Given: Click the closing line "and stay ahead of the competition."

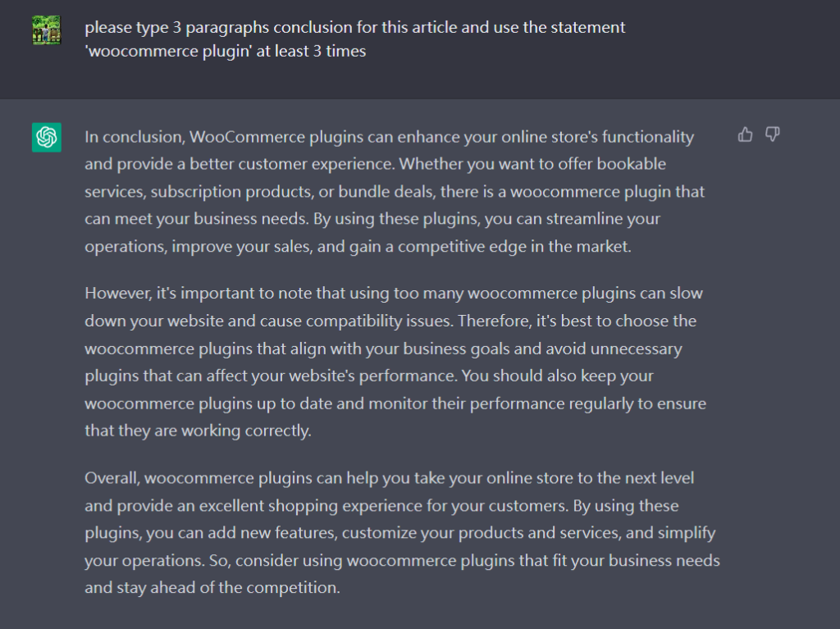Looking at the screenshot, I should click(212, 587).
